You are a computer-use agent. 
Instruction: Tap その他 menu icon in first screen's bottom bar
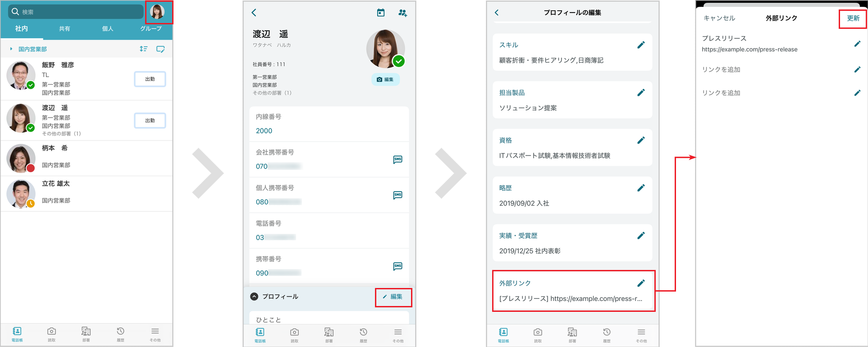(155, 334)
